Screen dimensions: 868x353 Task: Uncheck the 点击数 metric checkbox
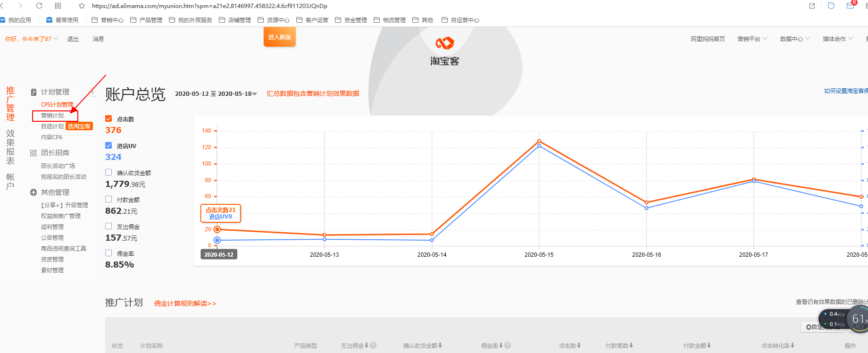pyautogui.click(x=108, y=118)
